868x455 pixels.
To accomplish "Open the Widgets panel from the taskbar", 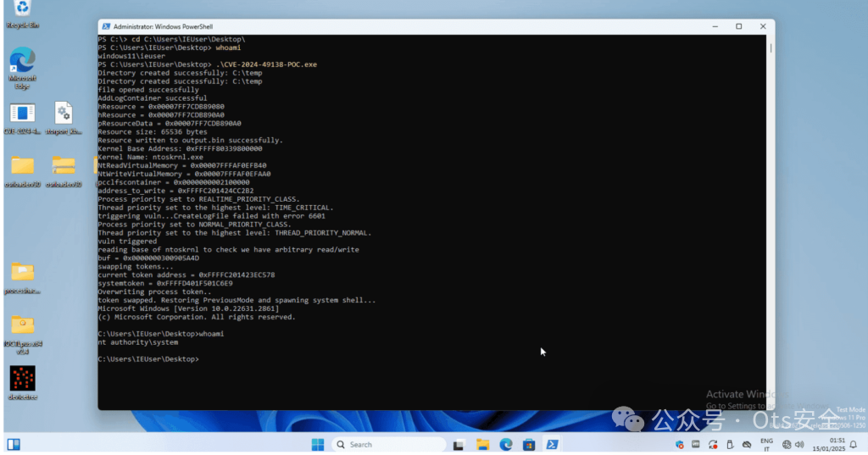I will click(x=14, y=445).
